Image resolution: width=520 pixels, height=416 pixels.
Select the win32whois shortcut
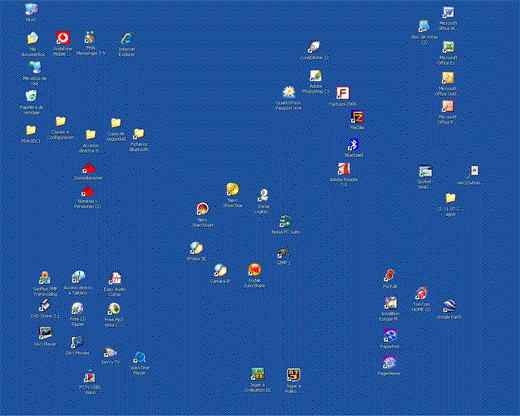[473, 172]
